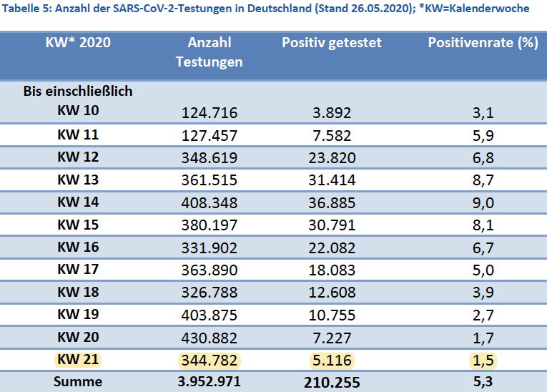The image size is (547, 392).
Task: Select the highlighted 5.116 value
Action: point(332,360)
